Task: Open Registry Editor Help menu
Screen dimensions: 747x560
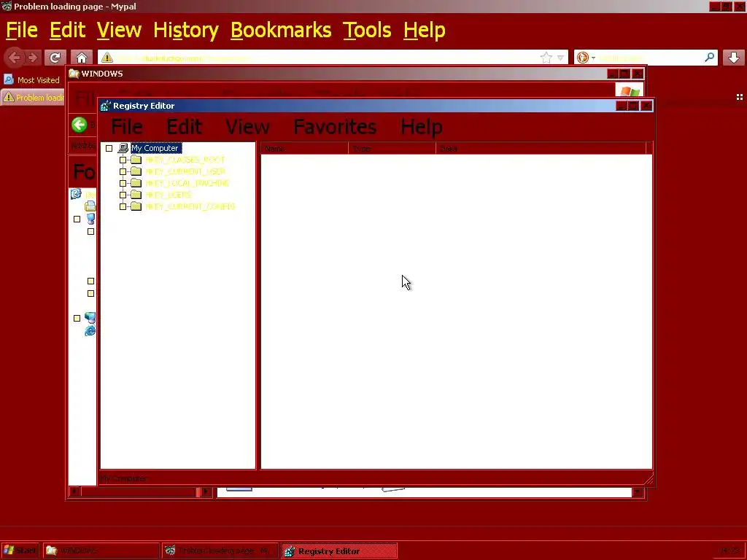Action: 422,127
